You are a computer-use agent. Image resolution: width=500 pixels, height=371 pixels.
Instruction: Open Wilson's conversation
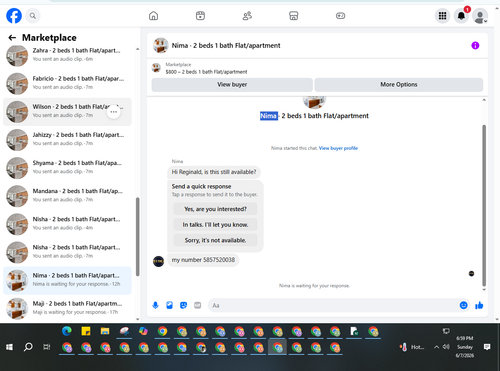67,111
